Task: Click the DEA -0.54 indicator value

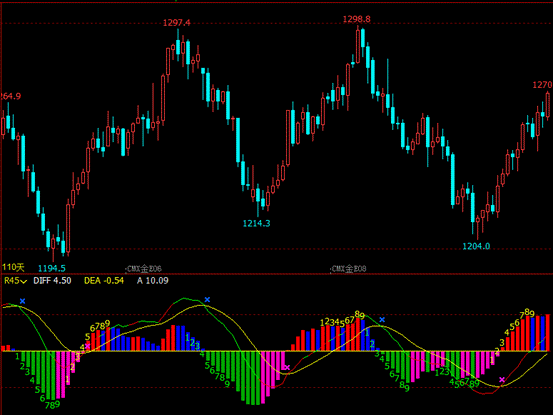Action: (104, 281)
